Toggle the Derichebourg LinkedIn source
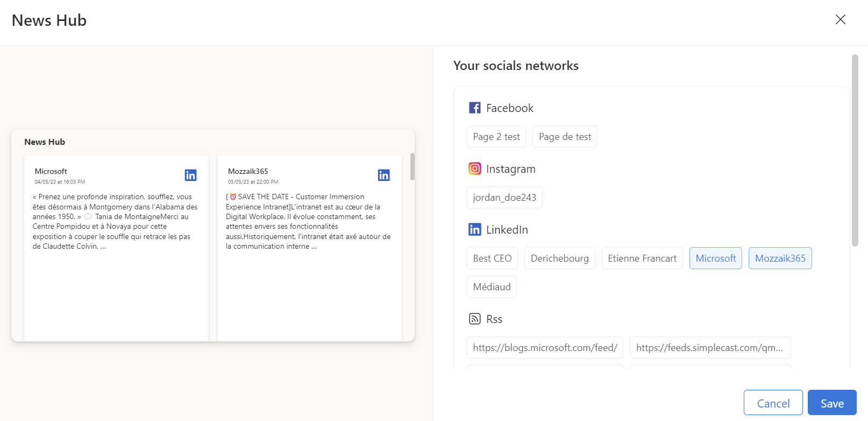The height and width of the screenshot is (421, 868). [560, 258]
